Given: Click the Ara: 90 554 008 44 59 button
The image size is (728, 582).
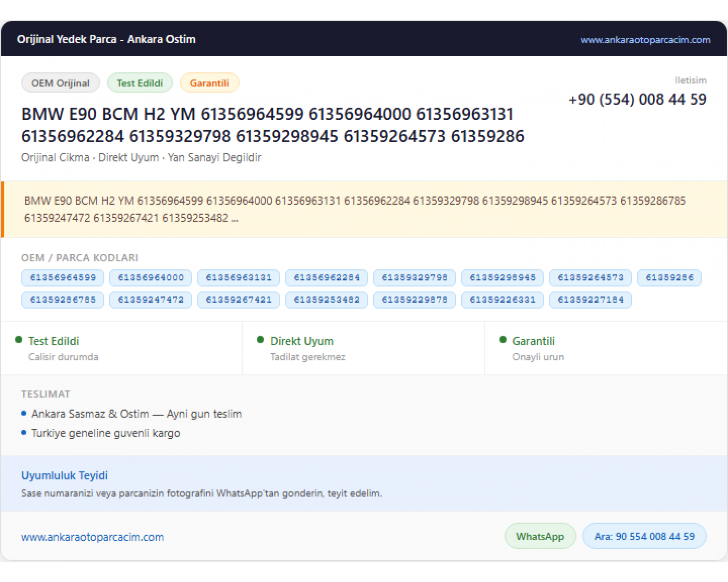Looking at the screenshot, I should coord(645,536).
